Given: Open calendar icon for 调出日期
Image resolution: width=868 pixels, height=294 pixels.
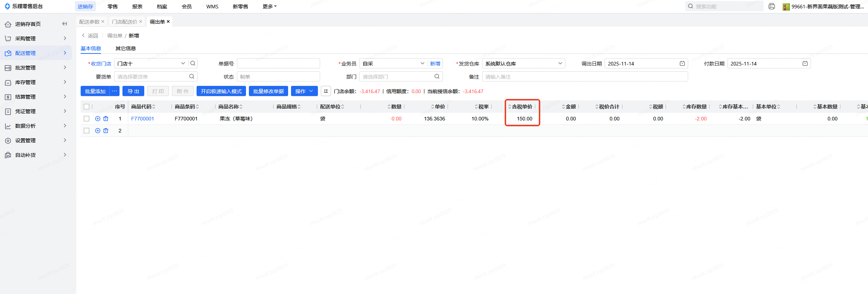Looking at the screenshot, I should 682,64.
